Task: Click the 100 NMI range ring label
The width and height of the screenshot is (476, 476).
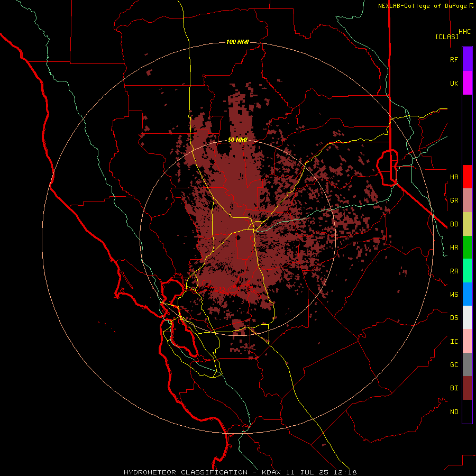Action: pos(237,42)
